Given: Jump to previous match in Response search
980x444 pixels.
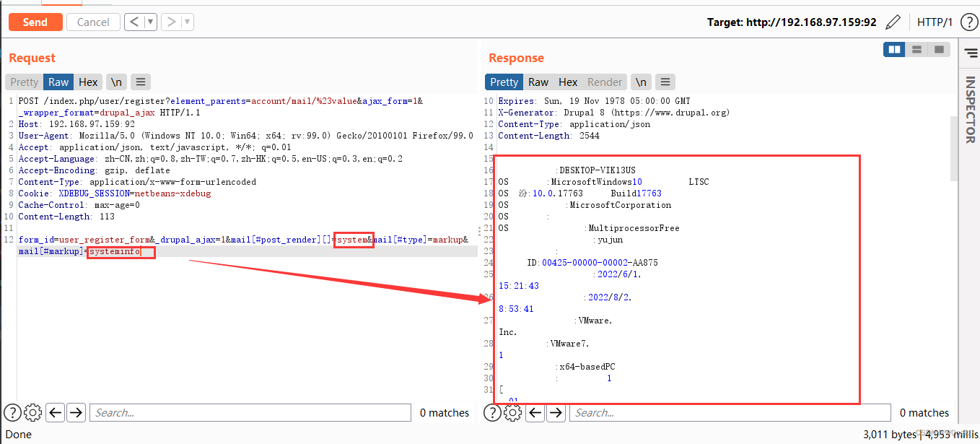Looking at the screenshot, I should pos(535,412).
